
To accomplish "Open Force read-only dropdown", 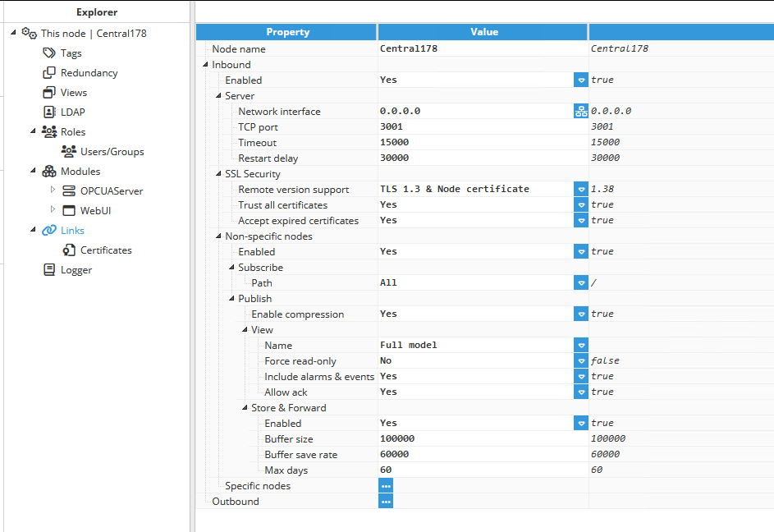I will point(581,361).
